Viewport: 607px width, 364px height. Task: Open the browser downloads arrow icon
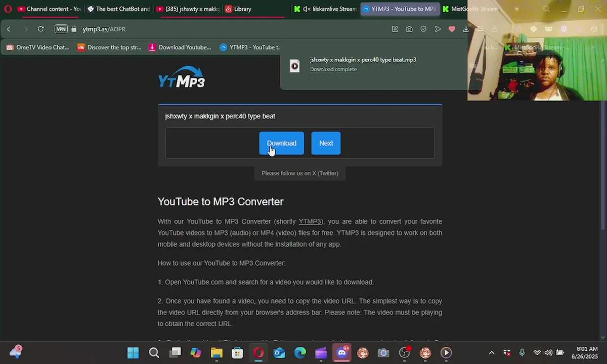pyautogui.click(x=466, y=29)
